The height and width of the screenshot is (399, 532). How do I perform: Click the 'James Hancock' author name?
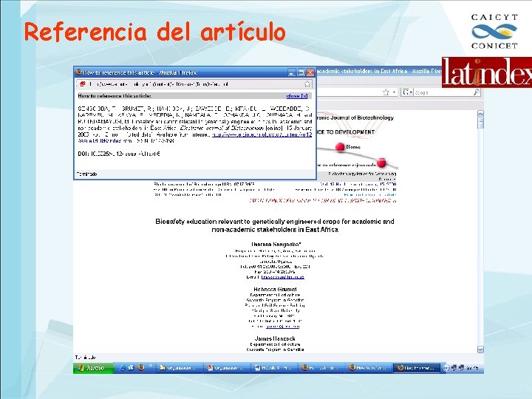coord(275,338)
